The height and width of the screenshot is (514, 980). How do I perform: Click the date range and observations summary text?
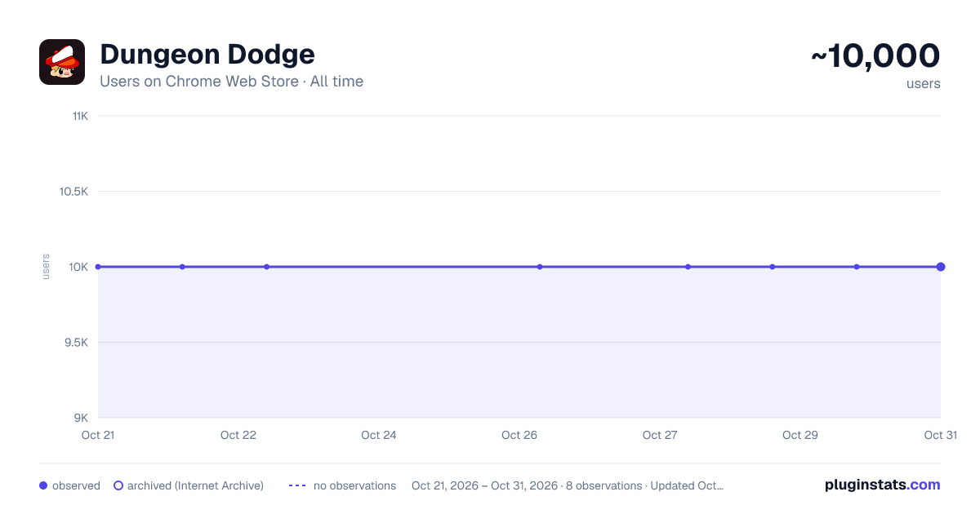[568, 485]
